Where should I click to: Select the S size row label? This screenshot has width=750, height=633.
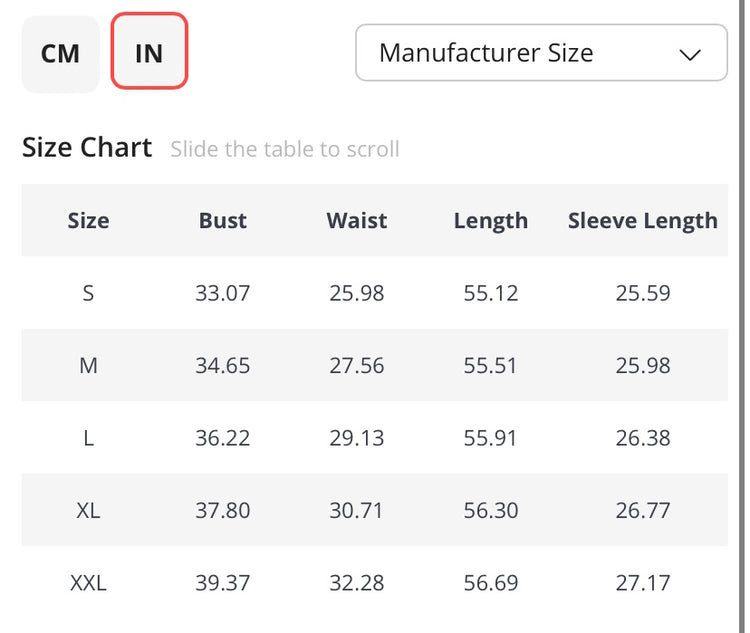coord(88,294)
